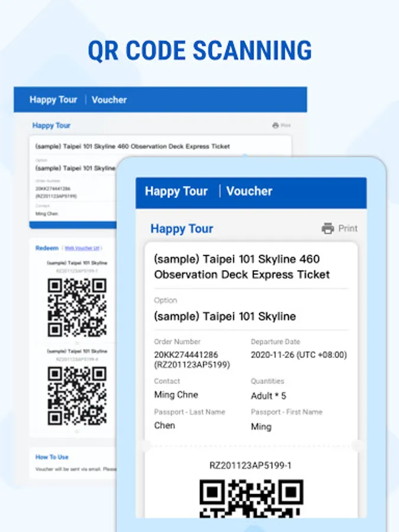Click the Passport - First Name label
This screenshot has width=399, height=532.
tap(286, 412)
